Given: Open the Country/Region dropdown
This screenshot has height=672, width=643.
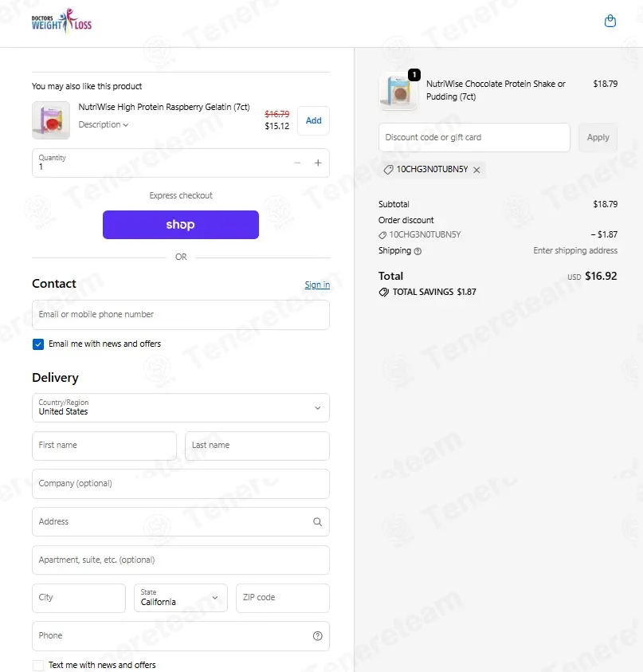Looking at the screenshot, I should pos(181,407).
